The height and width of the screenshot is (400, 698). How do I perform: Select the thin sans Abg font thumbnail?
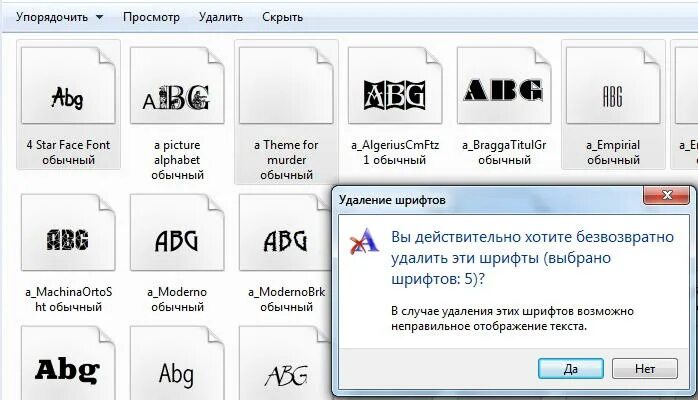[177, 363]
